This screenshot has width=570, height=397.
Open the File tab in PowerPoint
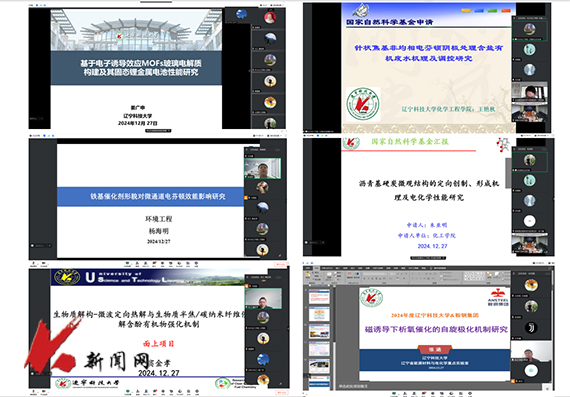click(x=308, y=268)
